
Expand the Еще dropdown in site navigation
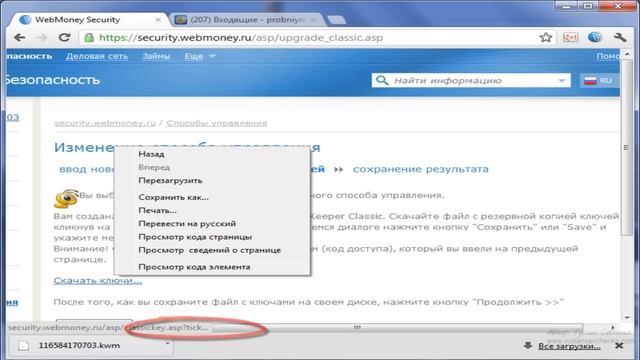[200, 56]
